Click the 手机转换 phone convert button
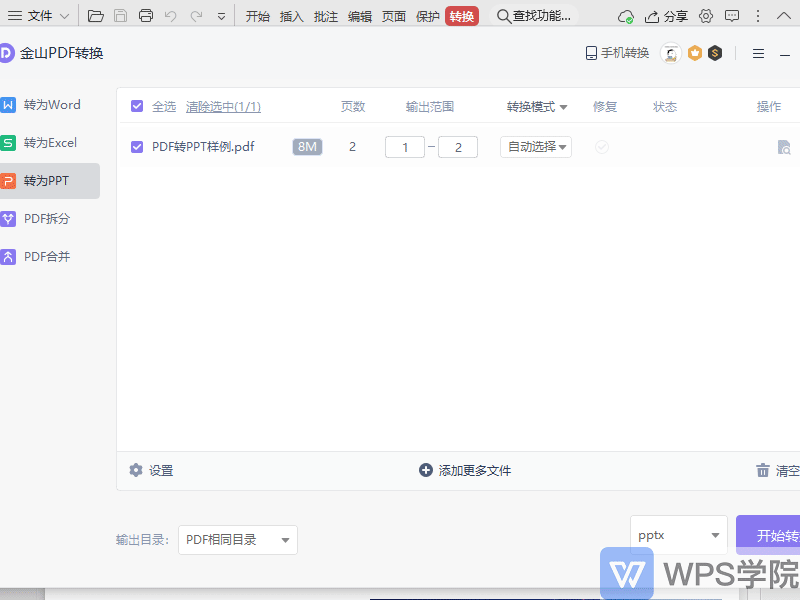 617,53
